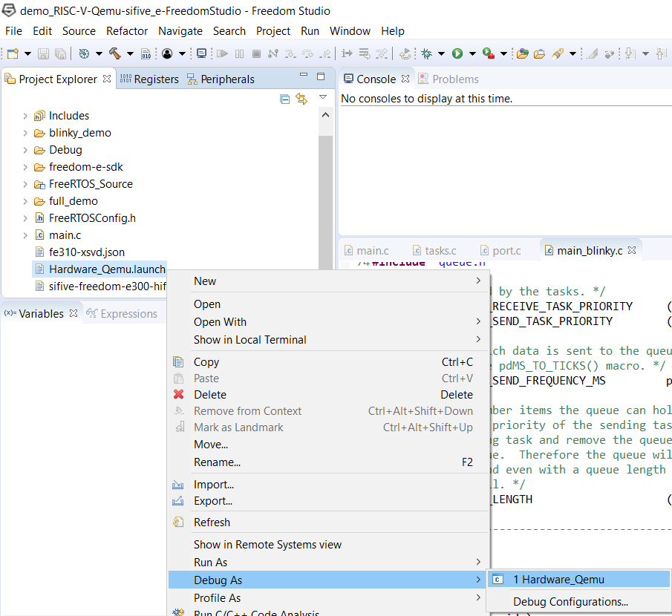Click the Run with toolbox external tools icon
Image resolution: width=672 pixels, height=616 pixels.
pos(489,53)
